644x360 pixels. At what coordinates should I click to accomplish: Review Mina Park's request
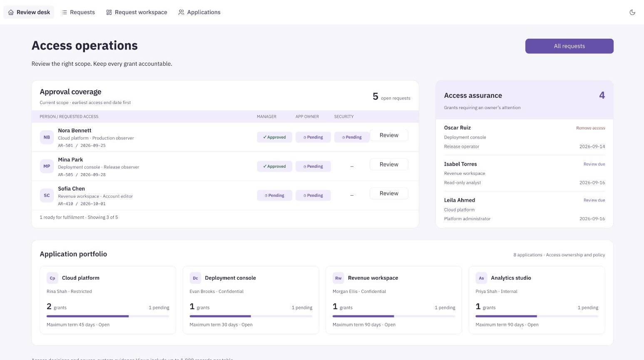click(x=389, y=164)
